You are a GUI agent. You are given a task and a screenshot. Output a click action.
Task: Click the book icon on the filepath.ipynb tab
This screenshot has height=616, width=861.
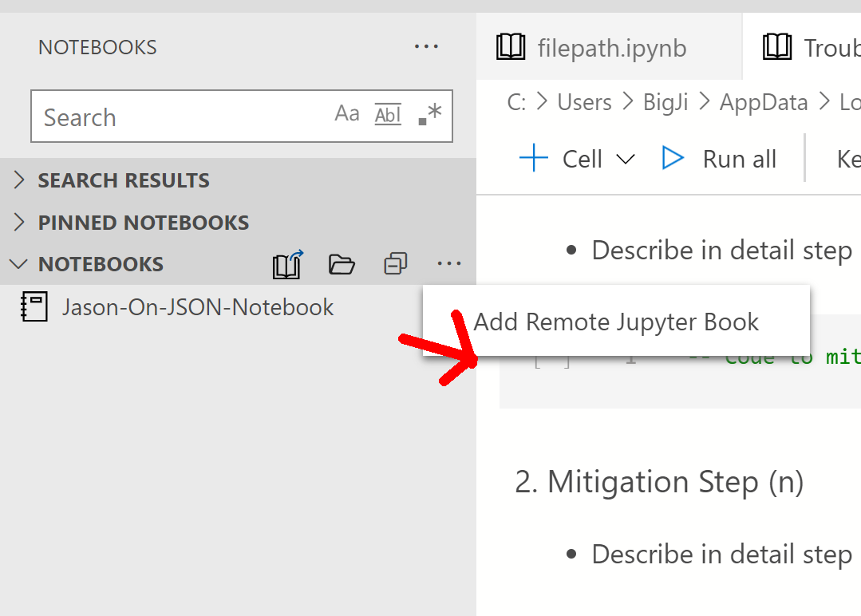coord(511,46)
